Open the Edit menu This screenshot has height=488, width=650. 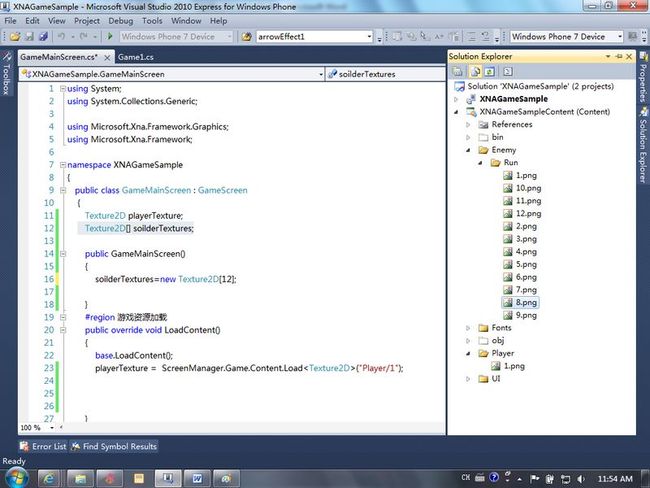(x=32, y=21)
